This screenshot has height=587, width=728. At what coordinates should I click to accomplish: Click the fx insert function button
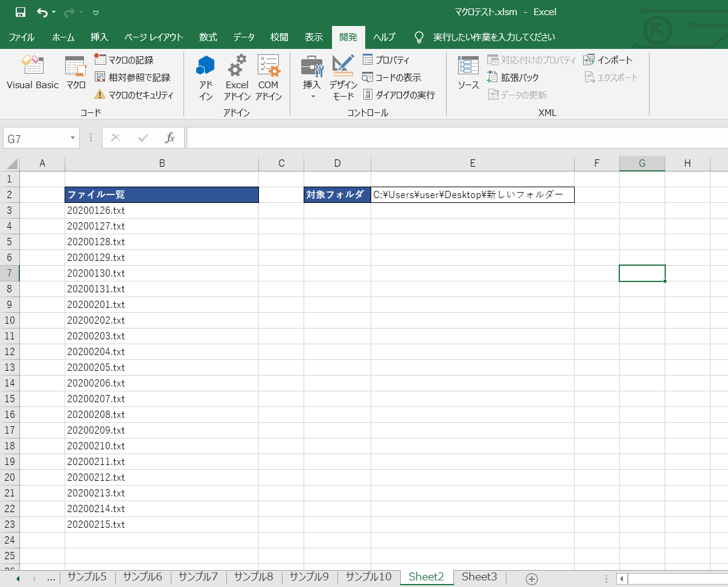pos(170,138)
